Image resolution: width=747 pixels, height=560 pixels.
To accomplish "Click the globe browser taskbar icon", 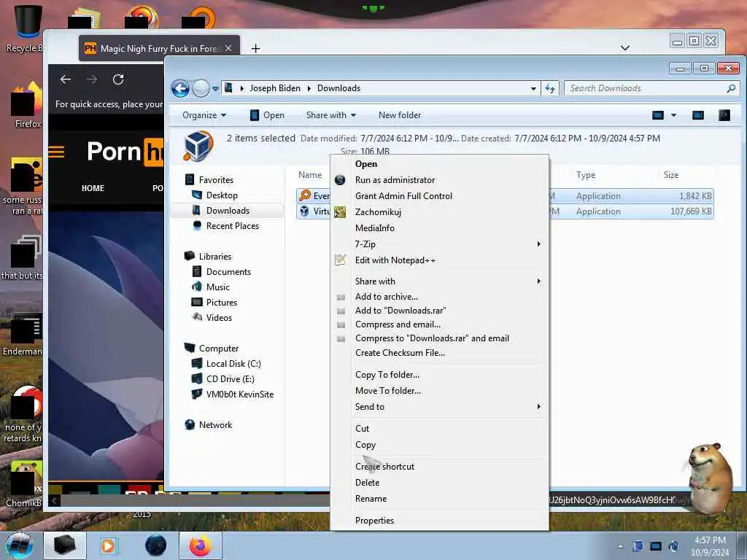I will [156, 545].
